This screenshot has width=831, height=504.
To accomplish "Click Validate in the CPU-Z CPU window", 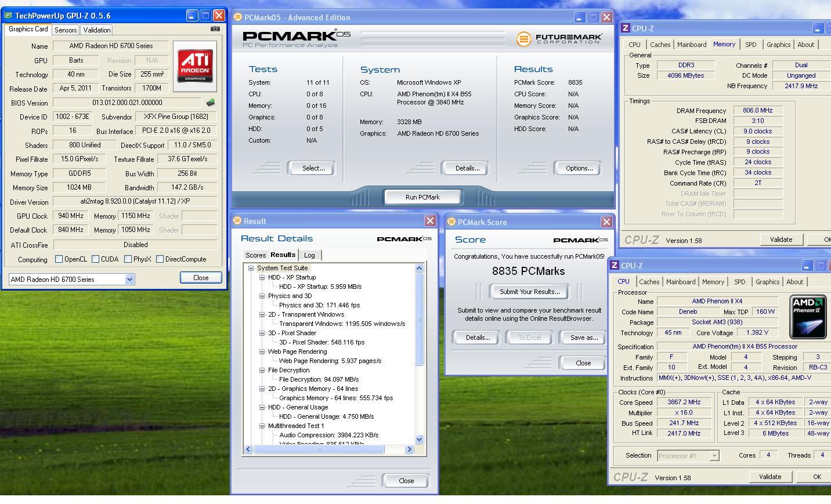I will [x=769, y=477].
